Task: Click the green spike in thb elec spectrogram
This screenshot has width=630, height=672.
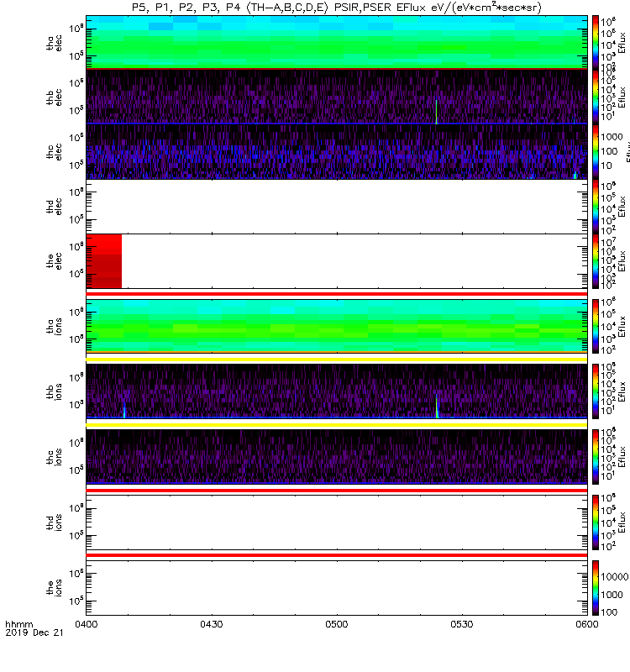Action: (x=436, y=112)
